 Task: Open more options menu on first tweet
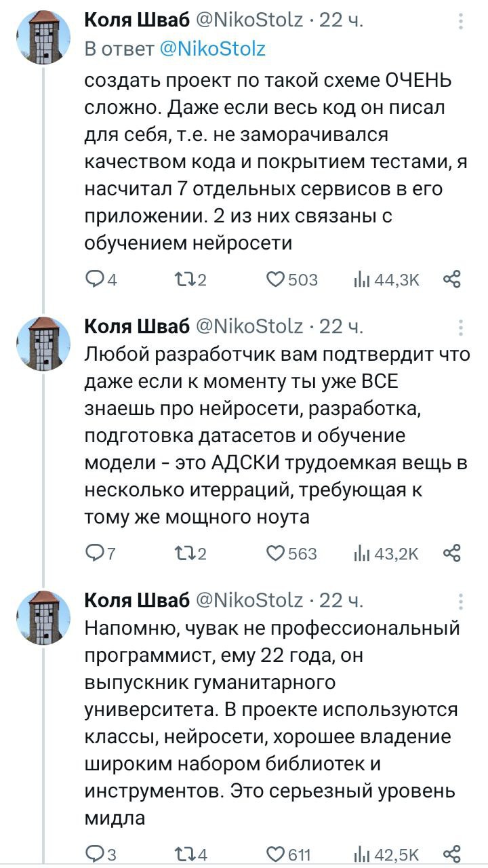click(x=462, y=23)
